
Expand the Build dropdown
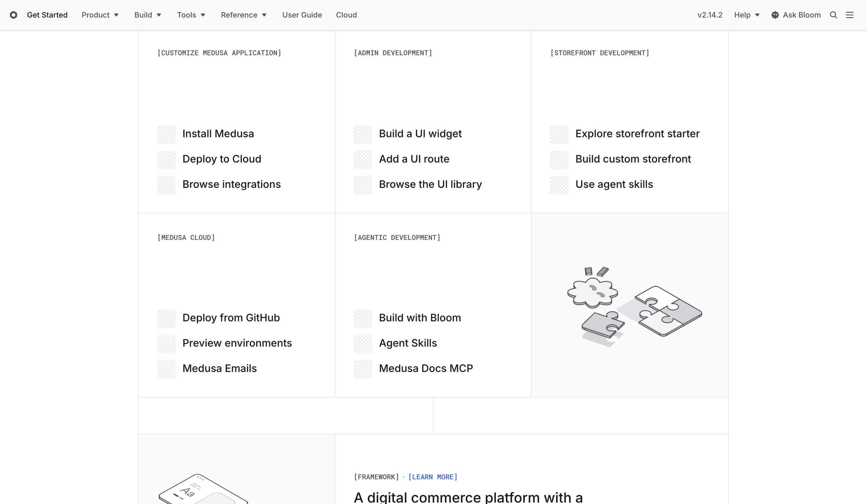coord(148,15)
